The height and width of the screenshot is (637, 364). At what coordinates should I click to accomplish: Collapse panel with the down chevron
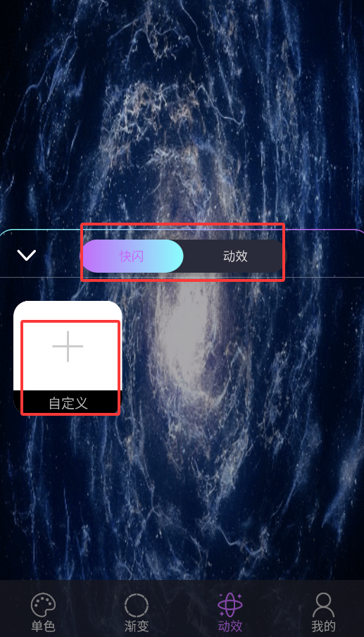[x=26, y=255]
